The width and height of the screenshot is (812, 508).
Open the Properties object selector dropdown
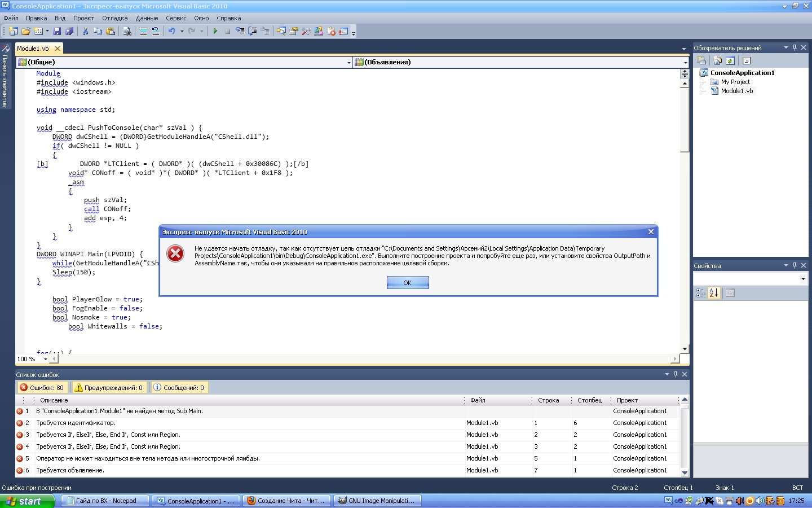(x=803, y=279)
